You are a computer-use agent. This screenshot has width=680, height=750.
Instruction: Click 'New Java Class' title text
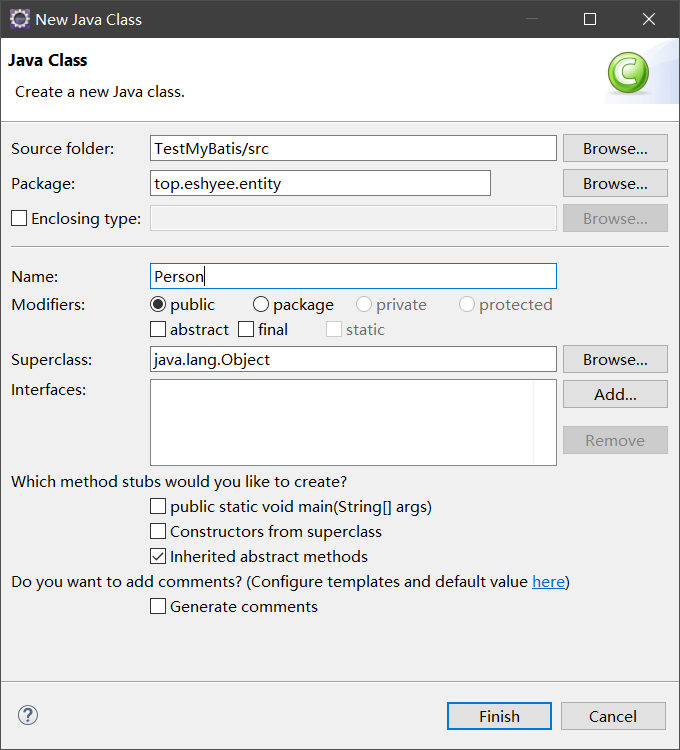(x=88, y=20)
